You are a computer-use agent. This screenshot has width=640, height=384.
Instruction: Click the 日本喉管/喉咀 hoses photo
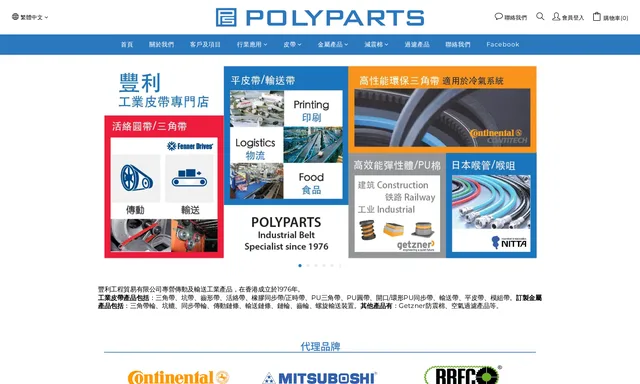tap(491, 202)
